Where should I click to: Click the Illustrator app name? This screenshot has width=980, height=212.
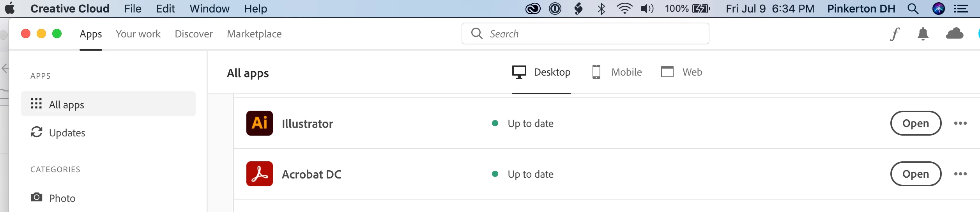[307, 124]
